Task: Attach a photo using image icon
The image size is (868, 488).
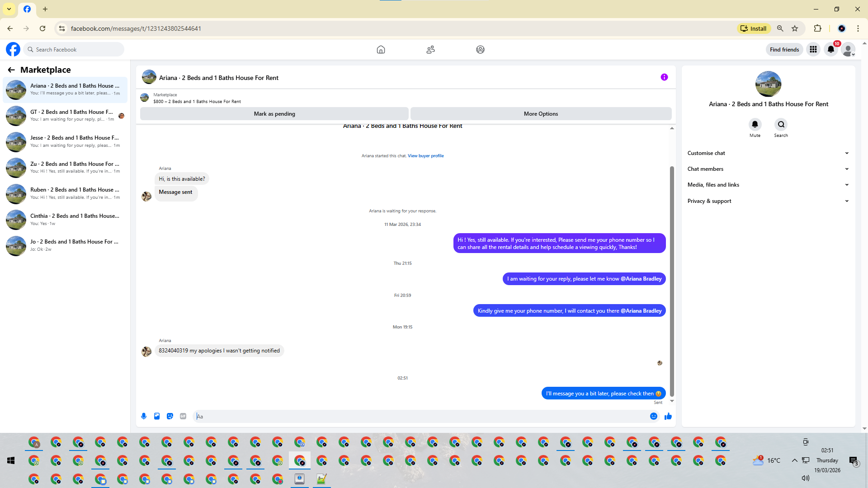Action: click(x=157, y=416)
